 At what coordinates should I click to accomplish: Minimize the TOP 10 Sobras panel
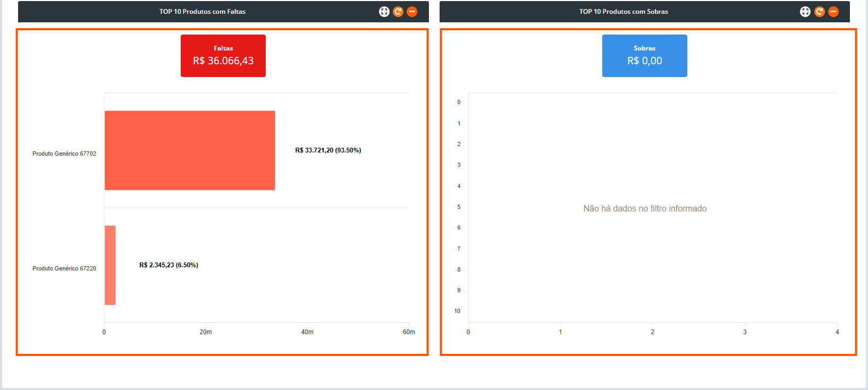[833, 12]
